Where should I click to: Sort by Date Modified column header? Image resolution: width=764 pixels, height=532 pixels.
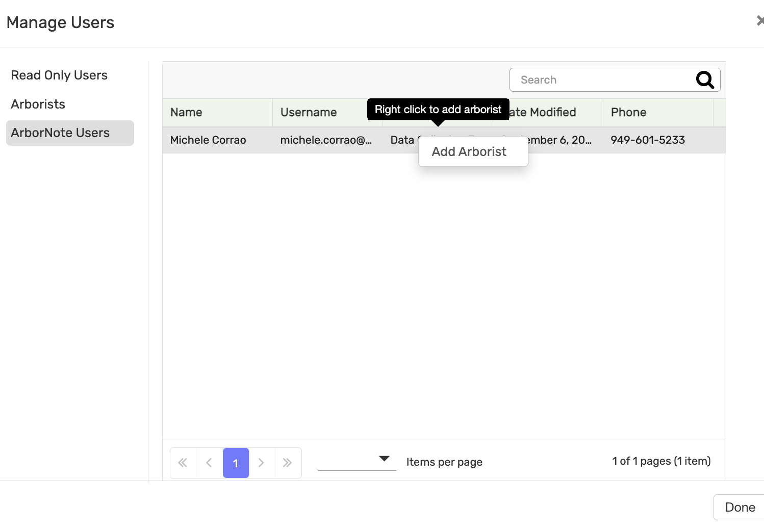(x=548, y=113)
